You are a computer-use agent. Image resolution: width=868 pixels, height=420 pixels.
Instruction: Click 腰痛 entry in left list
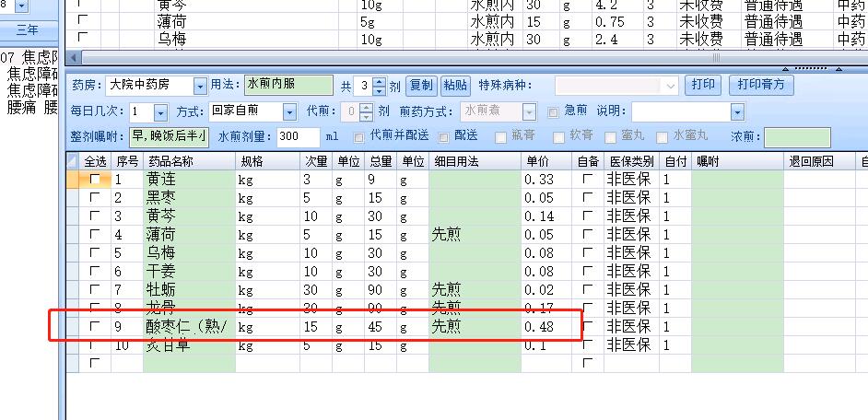[31, 107]
